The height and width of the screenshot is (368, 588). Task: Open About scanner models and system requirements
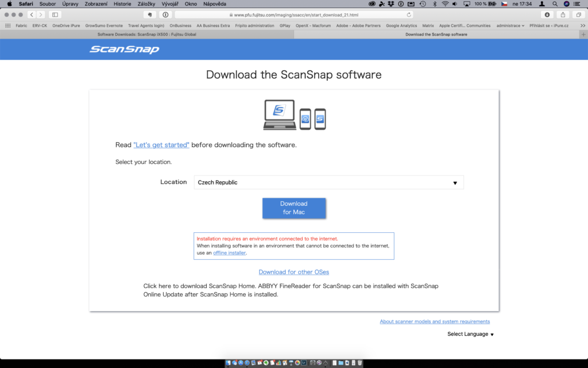point(435,321)
